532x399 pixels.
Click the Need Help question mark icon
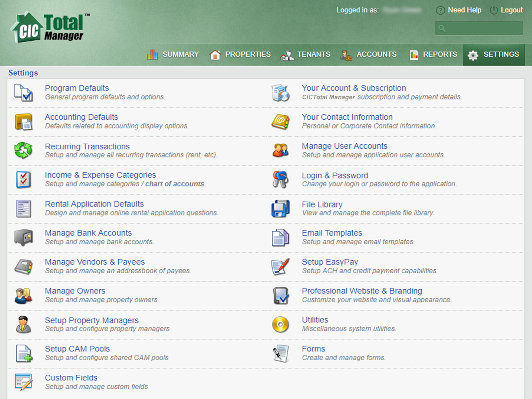click(440, 10)
